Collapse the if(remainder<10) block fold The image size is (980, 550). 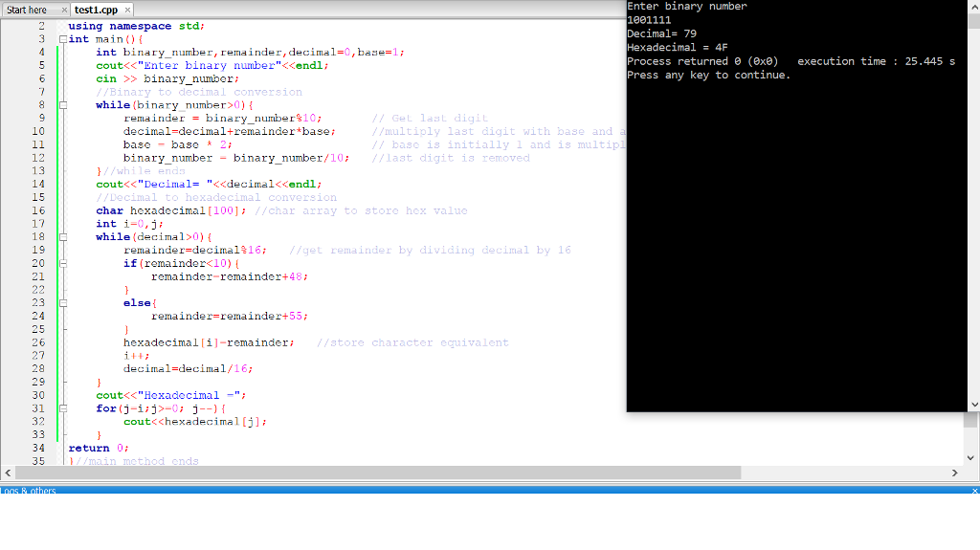(63, 264)
